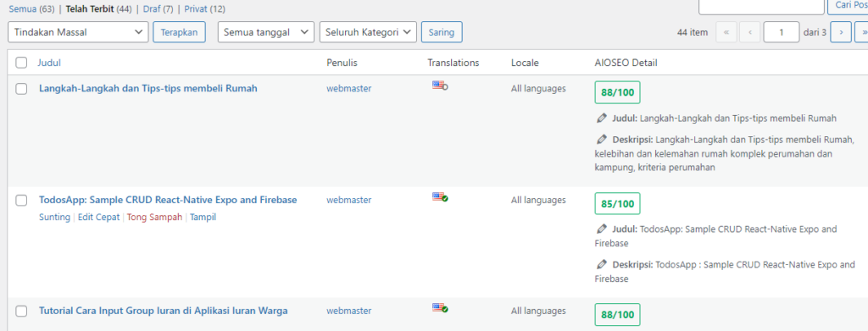Click 85/100 score of TodosApp post
This screenshot has width=868, height=331.
(x=617, y=204)
